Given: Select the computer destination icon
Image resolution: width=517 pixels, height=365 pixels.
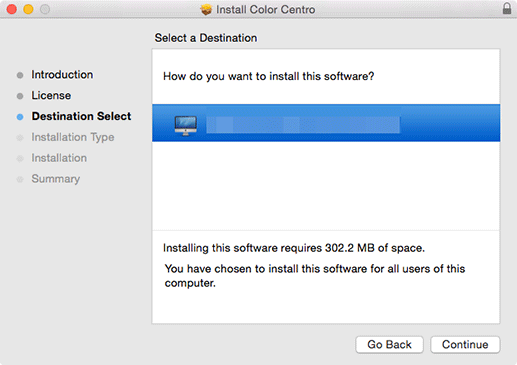Looking at the screenshot, I should click(x=186, y=125).
